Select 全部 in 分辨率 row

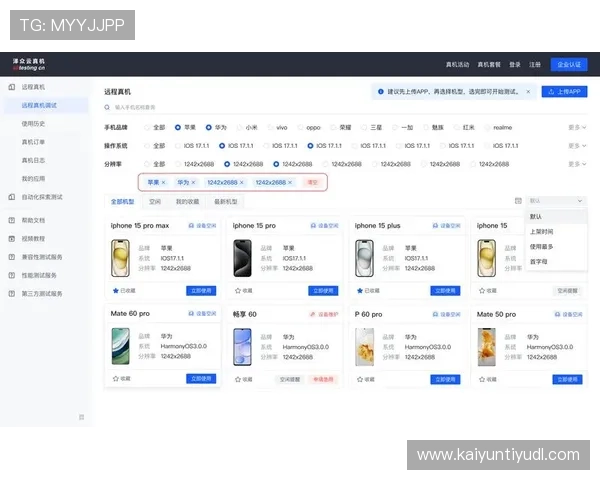[x=147, y=164]
